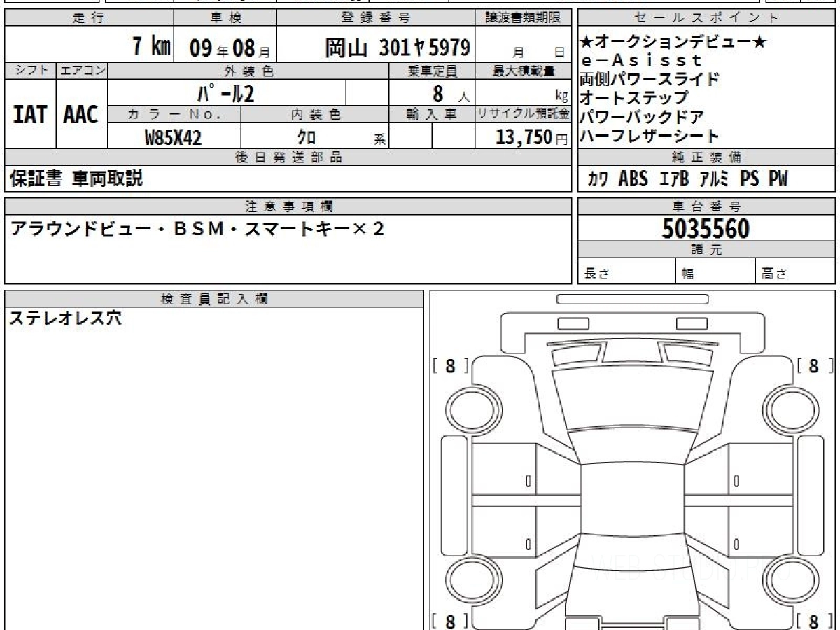This screenshot has width=840, height=630.
Task: Click the registration number 岡山 301ヤ5979
Action: [397, 48]
